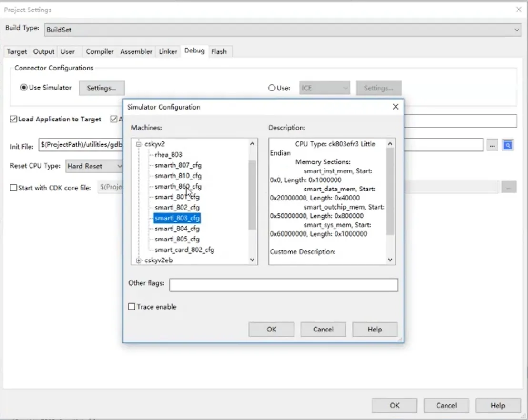
Task: Click the greyed-out ICE Settings button
Action: pos(378,88)
